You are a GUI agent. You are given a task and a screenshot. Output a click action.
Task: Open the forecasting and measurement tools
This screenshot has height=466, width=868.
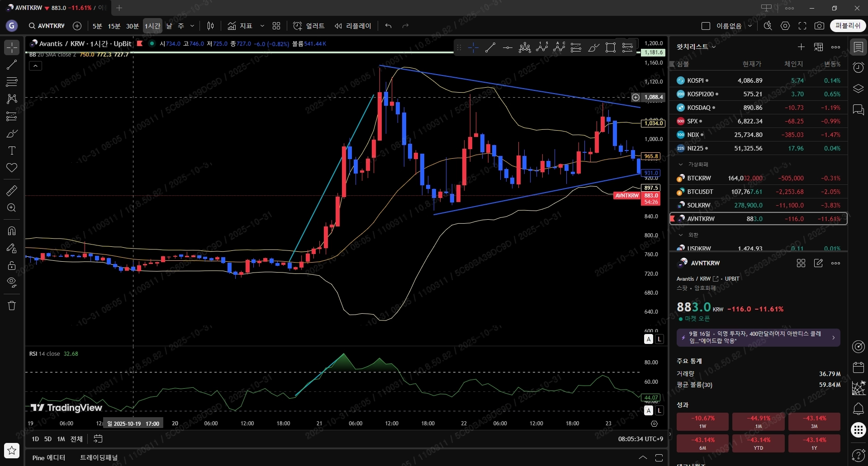(12, 116)
